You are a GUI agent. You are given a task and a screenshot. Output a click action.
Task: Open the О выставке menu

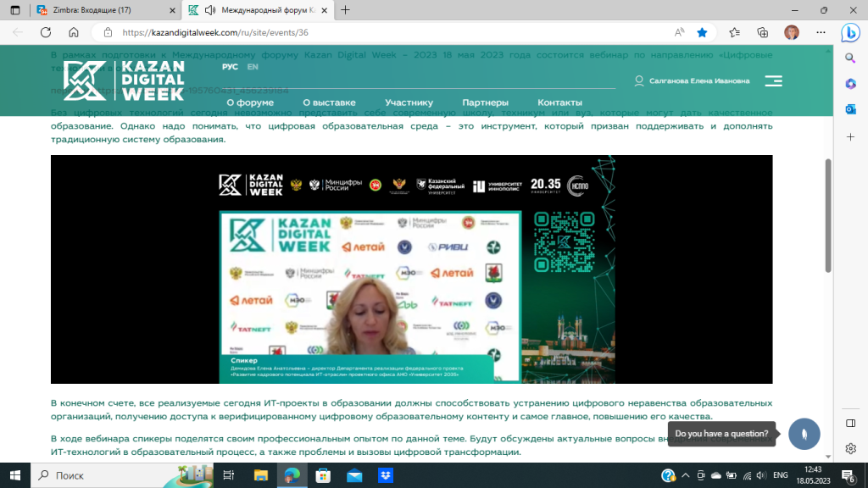pos(330,103)
